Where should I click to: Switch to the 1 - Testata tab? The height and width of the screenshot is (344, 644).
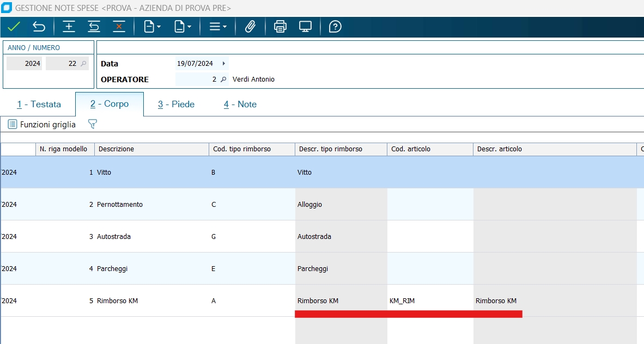39,105
